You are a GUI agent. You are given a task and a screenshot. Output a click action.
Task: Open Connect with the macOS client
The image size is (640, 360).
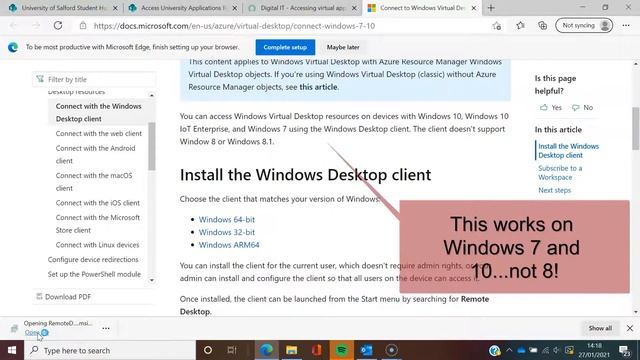[x=94, y=182]
